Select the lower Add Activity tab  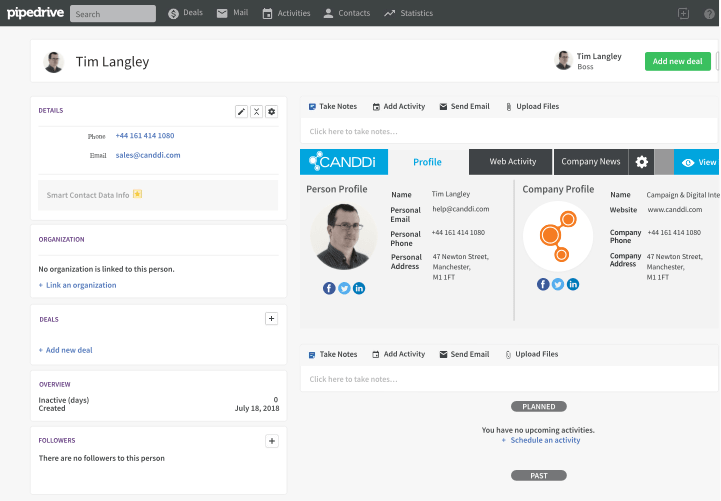click(399, 354)
